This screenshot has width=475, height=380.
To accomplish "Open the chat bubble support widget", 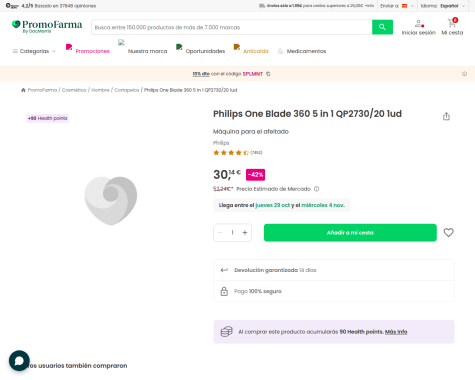I will pyautogui.click(x=19, y=360).
